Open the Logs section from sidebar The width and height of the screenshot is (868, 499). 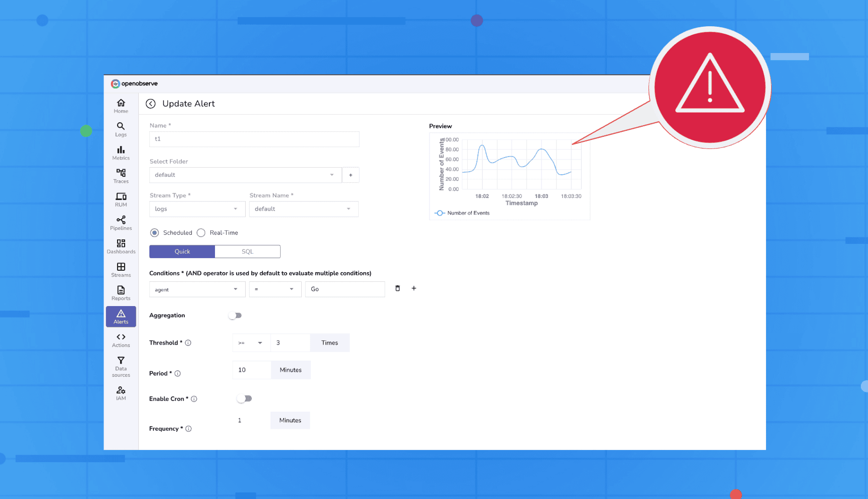pos(121,130)
